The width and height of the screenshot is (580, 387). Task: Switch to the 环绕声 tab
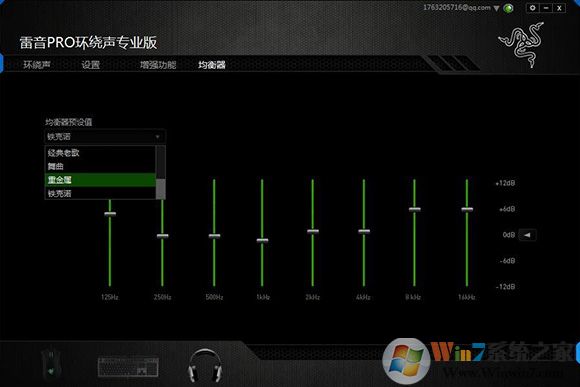tap(37, 65)
